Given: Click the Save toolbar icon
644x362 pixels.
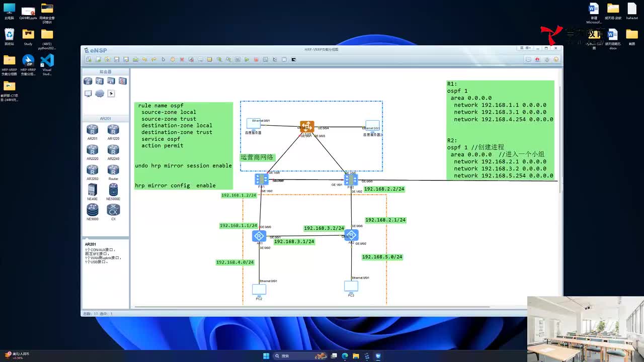Looking at the screenshot, I should pyautogui.click(x=117, y=59).
